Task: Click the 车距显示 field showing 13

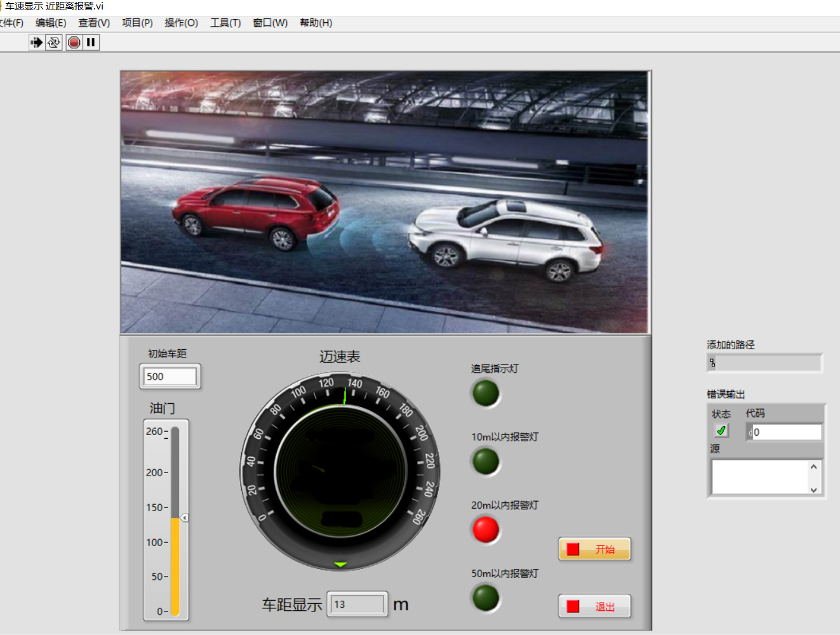Action: pyautogui.click(x=357, y=605)
